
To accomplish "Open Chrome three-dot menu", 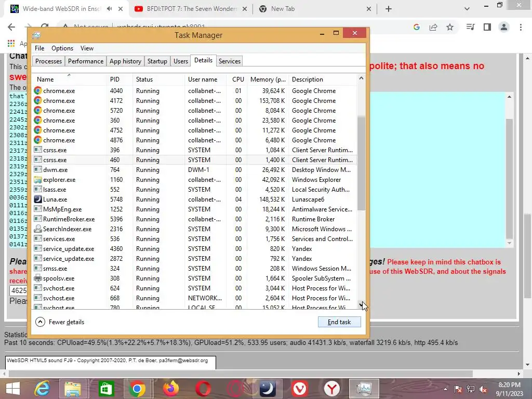I will click(x=521, y=27).
